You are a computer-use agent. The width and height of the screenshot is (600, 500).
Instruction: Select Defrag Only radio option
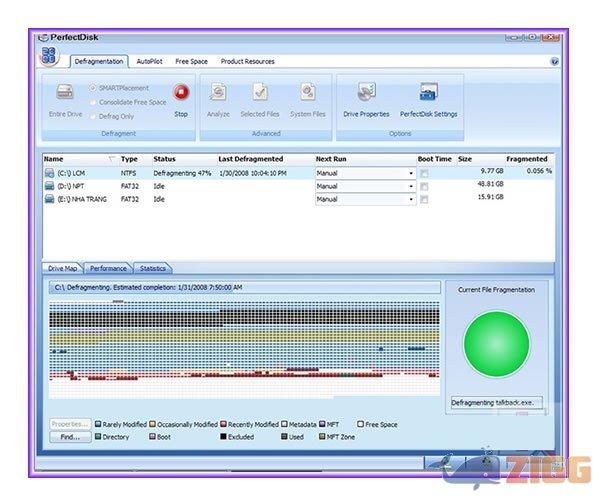coord(93,116)
